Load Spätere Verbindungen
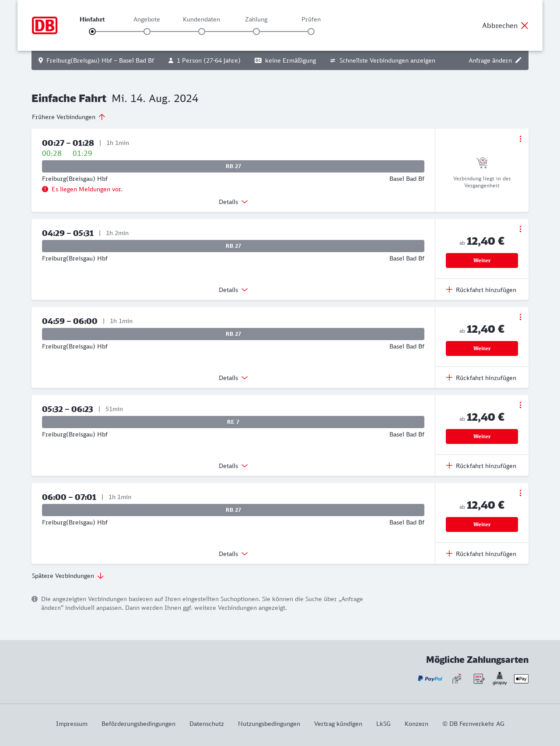This screenshot has height=746, width=560. [68, 576]
